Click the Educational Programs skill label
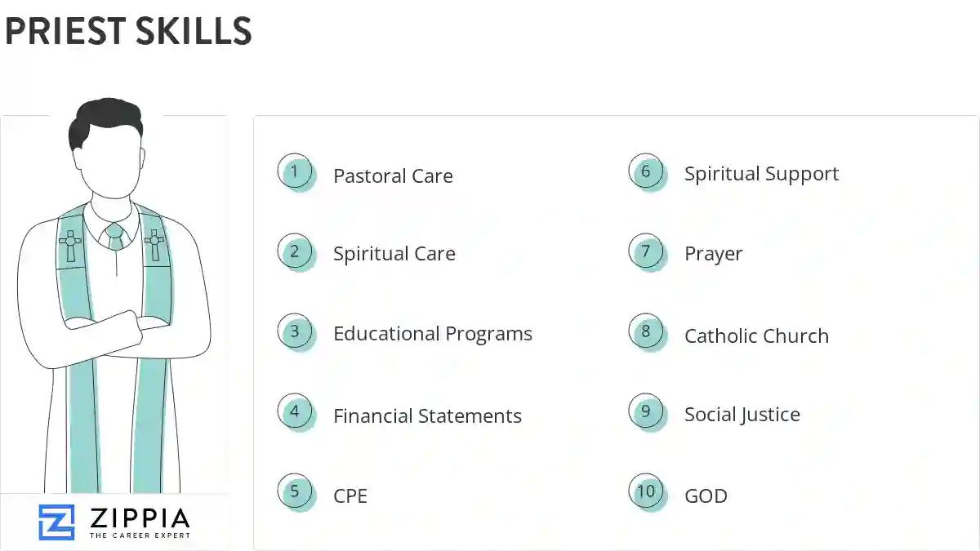This screenshot has width=980, height=551. pyautogui.click(x=432, y=334)
